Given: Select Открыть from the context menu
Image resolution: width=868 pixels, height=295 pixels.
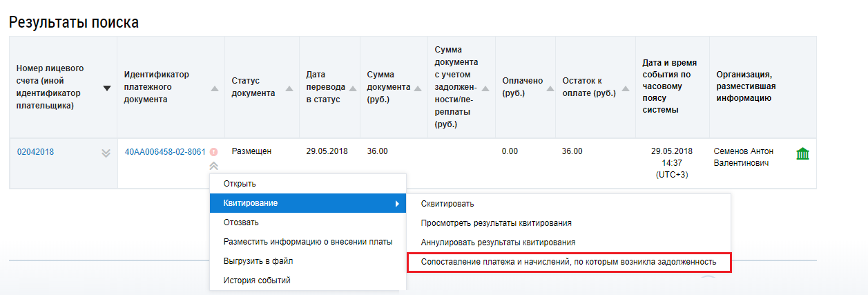Looking at the screenshot, I should pos(240,184).
